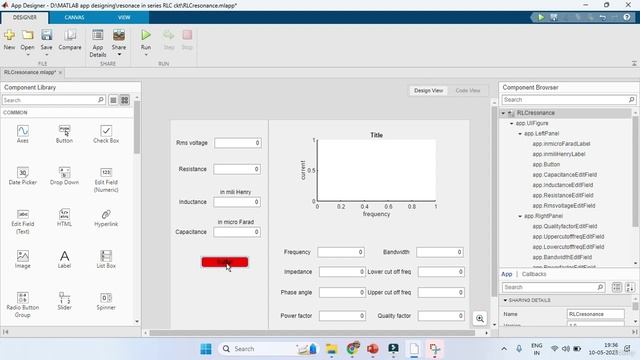Collapse the RLCresonance tree node

tap(503, 113)
